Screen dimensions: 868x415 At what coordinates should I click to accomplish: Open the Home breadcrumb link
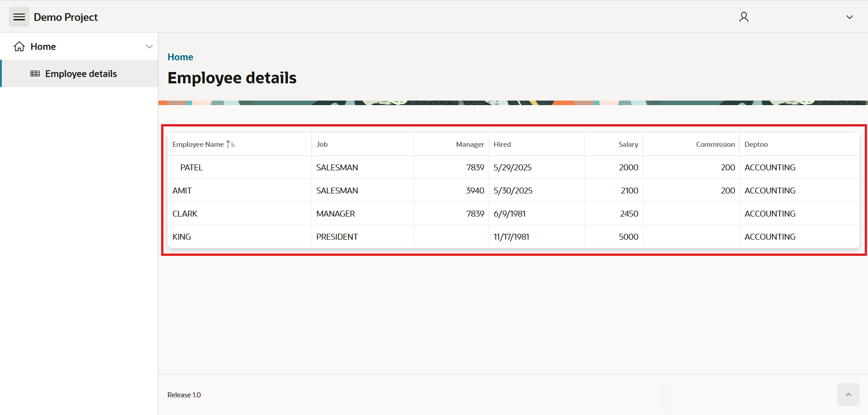[180, 57]
